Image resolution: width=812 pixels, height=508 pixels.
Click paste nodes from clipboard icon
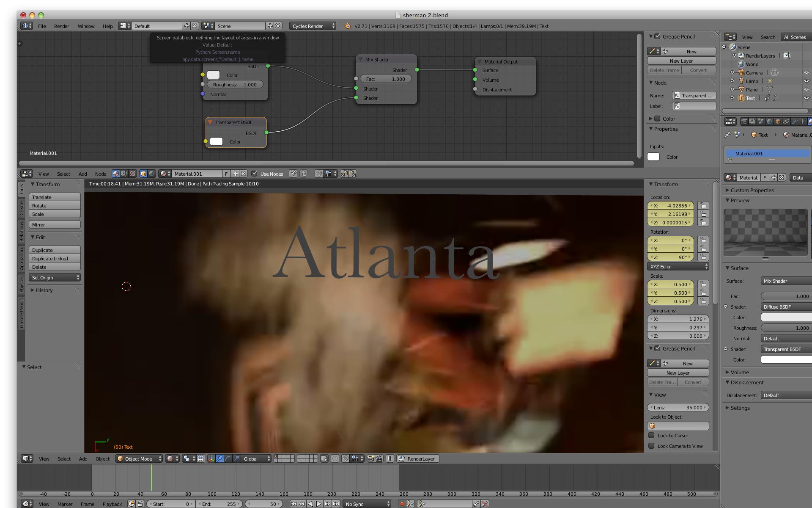pyautogui.click(x=352, y=174)
